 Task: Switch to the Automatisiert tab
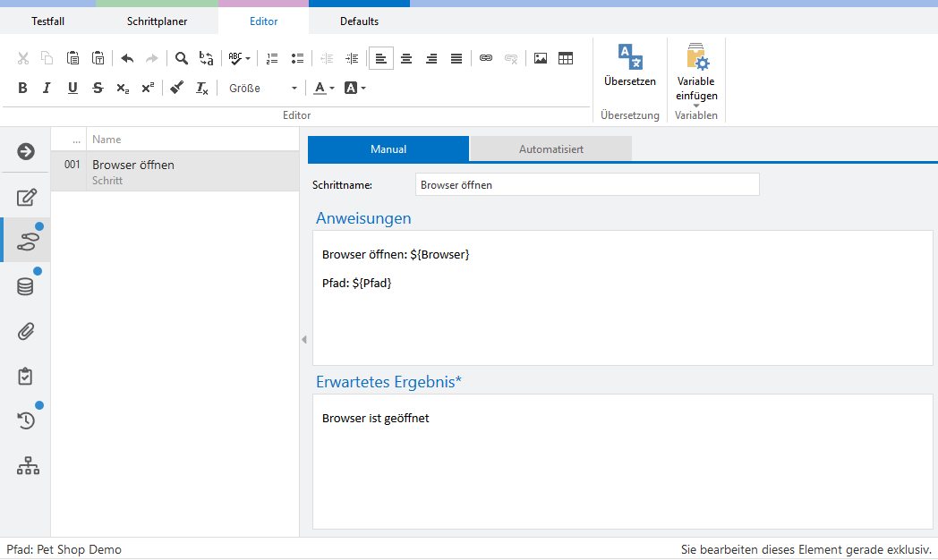point(550,149)
